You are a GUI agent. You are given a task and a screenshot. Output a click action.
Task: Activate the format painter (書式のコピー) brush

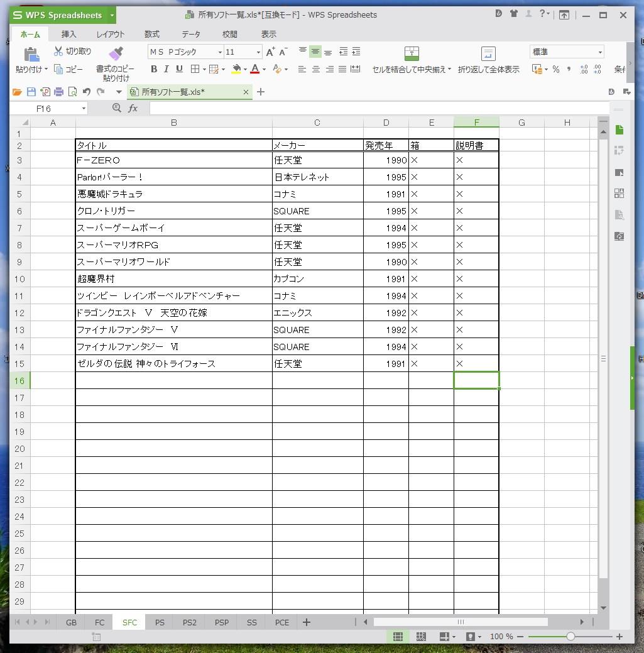[x=116, y=53]
